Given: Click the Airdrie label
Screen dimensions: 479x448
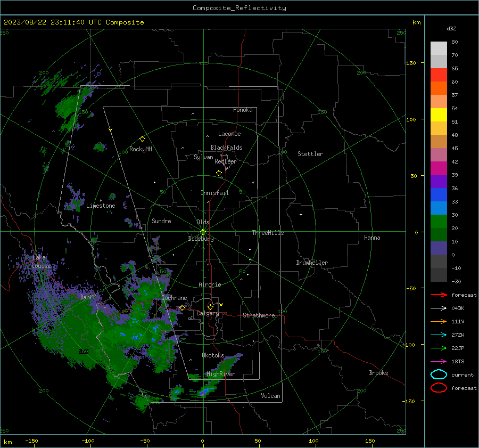Looking at the screenshot, I should [x=210, y=284].
